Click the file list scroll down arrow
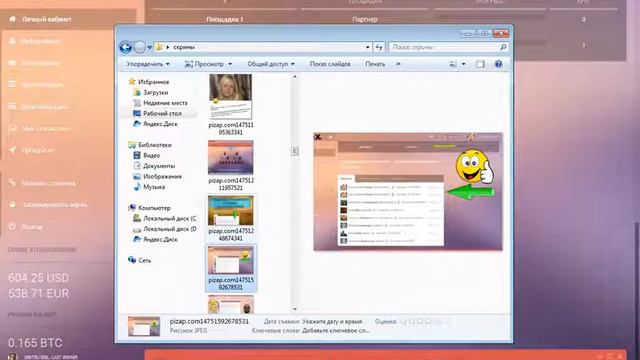This screenshot has width=640, height=360. pyautogui.click(x=295, y=309)
